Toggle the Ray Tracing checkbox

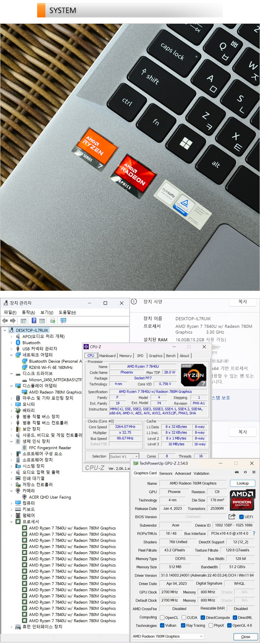click(183, 625)
